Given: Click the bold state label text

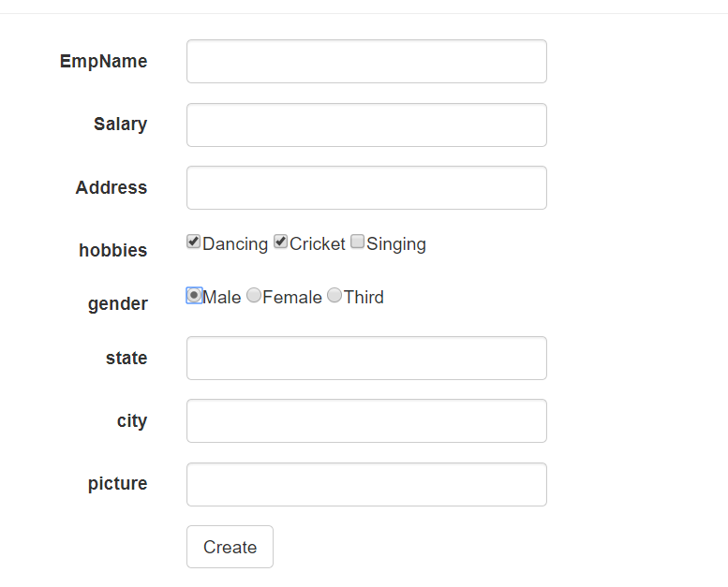Looking at the screenshot, I should (126, 359).
